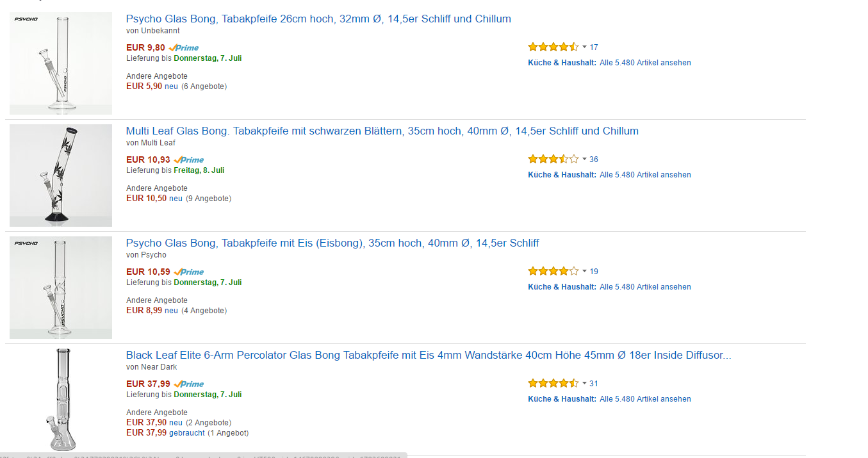Click Prime logo beside EUR 37,99 price

189,384
